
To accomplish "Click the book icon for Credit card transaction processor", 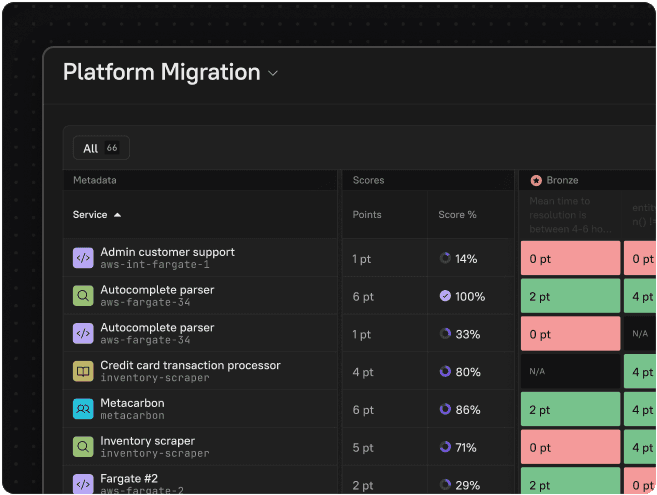I will (x=83, y=371).
